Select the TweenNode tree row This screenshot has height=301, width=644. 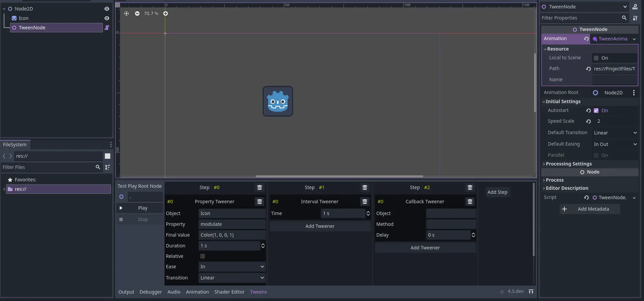(x=56, y=28)
